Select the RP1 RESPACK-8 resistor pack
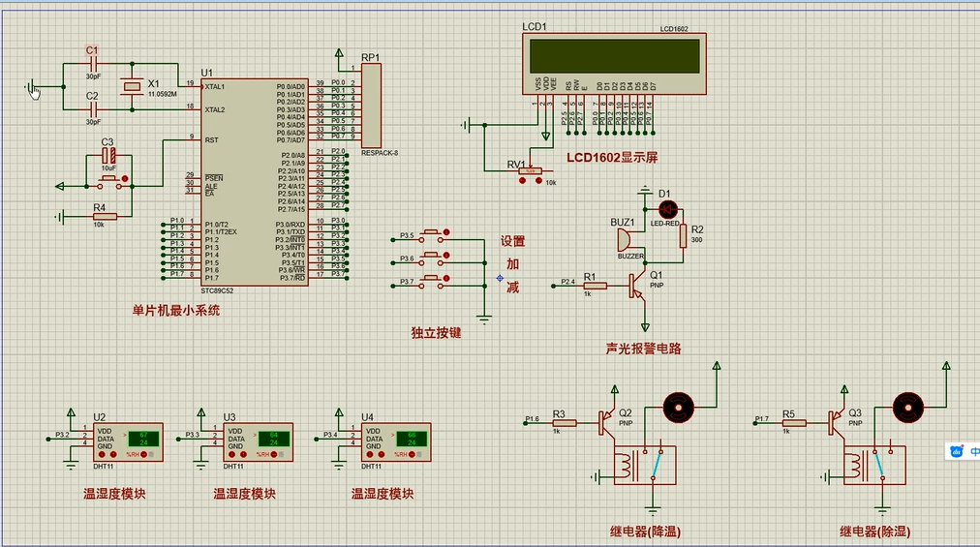Screen dimensions: 980x547 coord(372,106)
